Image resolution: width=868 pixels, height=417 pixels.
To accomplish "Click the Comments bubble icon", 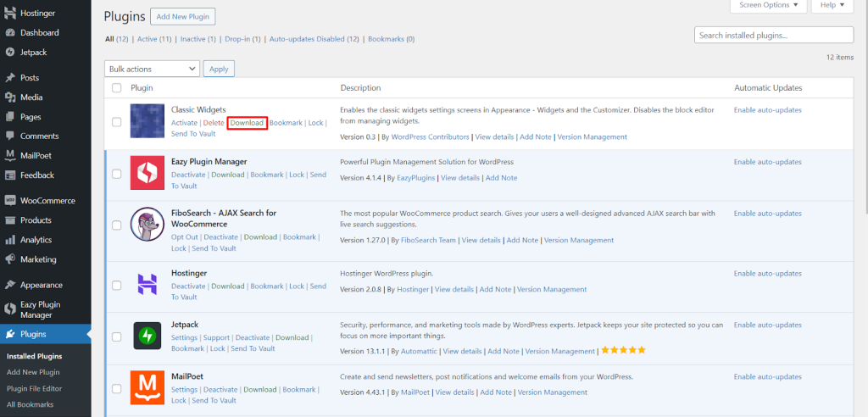I will [x=10, y=136].
